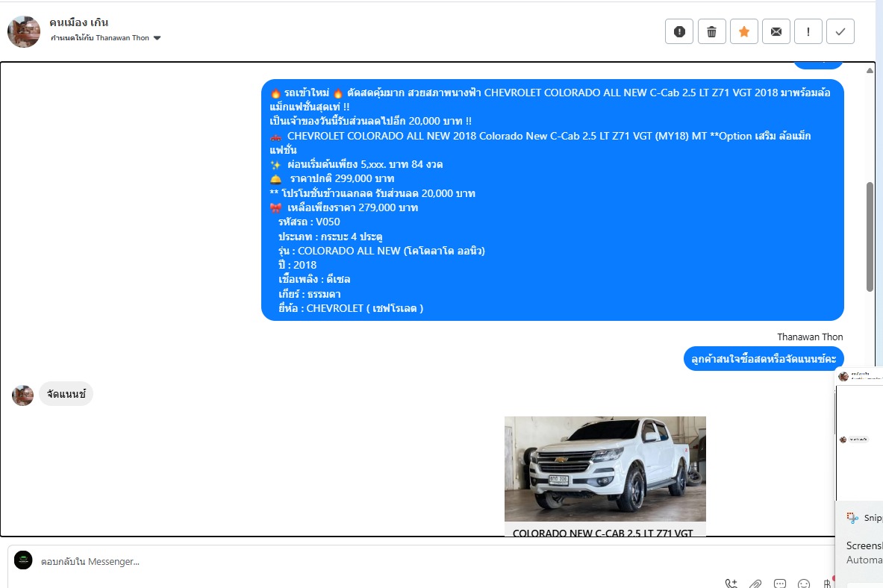Click the เกียร์ : ธรรมดา line

click(309, 294)
